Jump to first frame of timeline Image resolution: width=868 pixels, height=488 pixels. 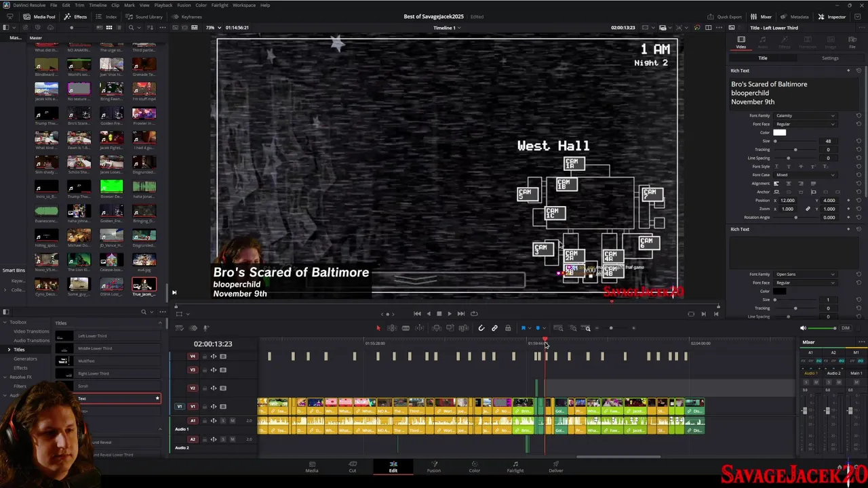tap(417, 314)
